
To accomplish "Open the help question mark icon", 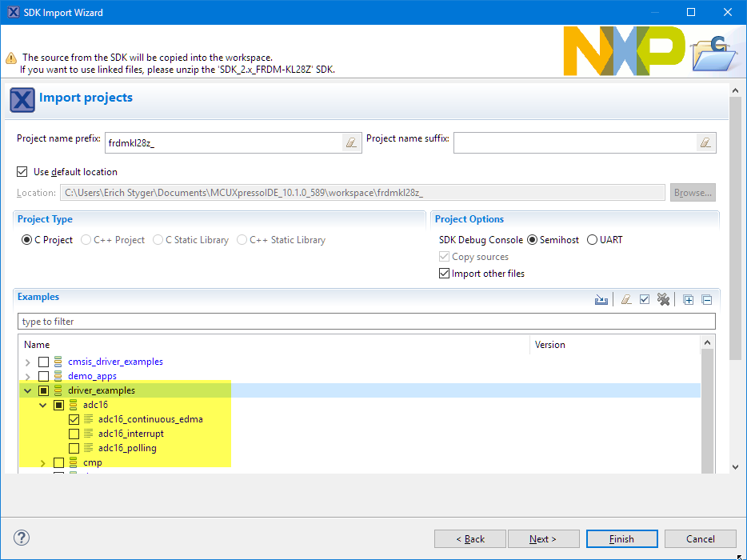I will [x=22, y=538].
